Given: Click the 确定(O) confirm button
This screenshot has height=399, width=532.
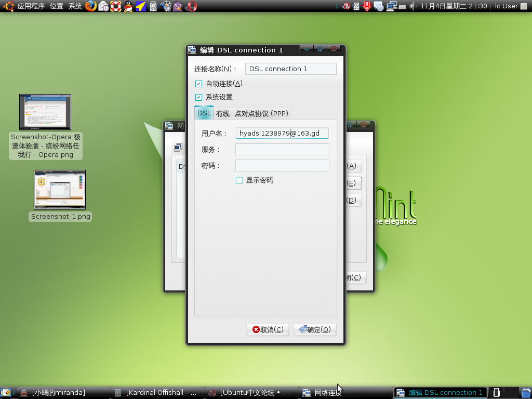Looking at the screenshot, I should tap(315, 330).
